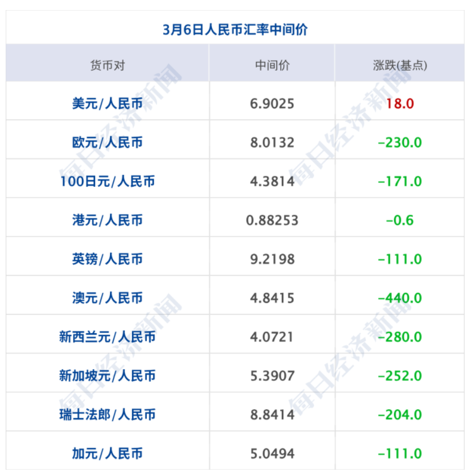Select the 新西兰元/人民币 currency pair
Image resolution: width=469 pixels, height=476 pixels.
click(x=108, y=337)
